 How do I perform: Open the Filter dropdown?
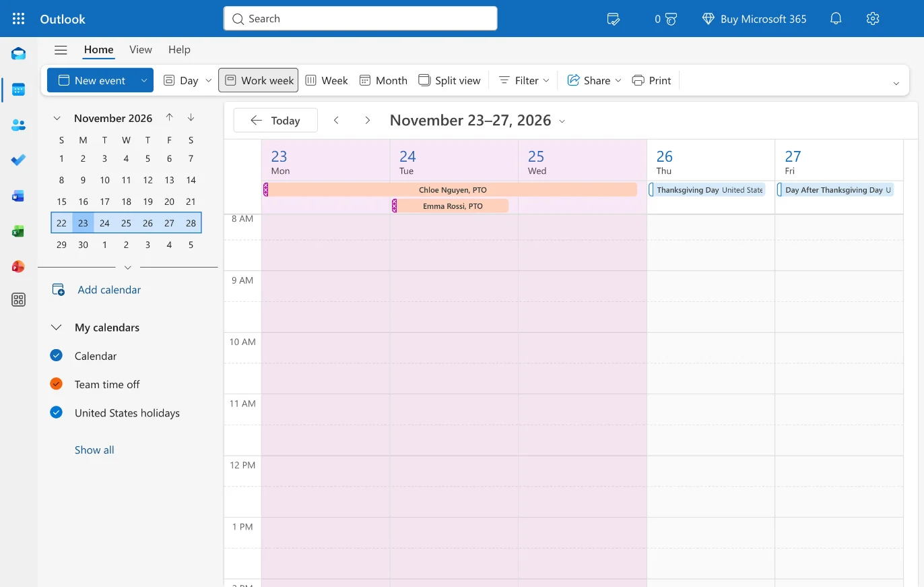click(x=524, y=80)
